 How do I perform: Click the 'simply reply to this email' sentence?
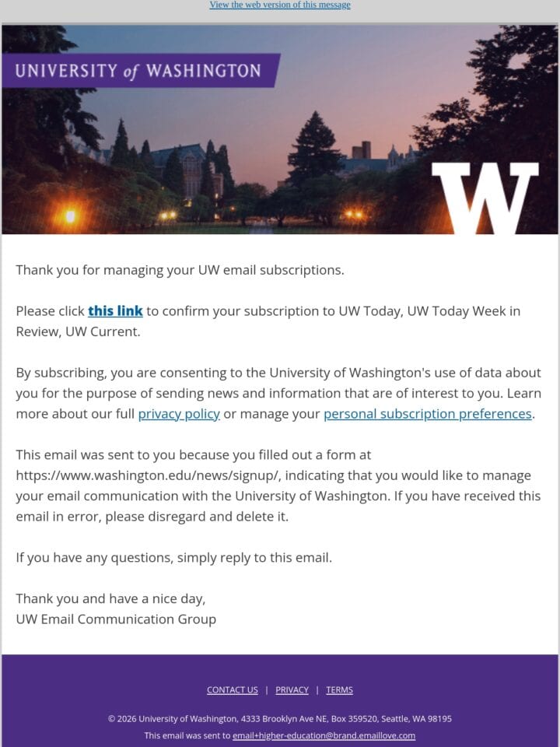click(173, 557)
